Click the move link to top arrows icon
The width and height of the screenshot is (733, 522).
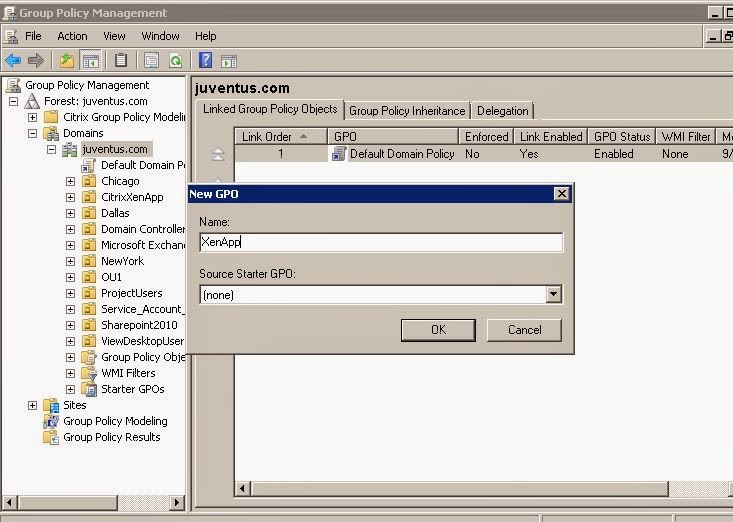click(x=218, y=153)
